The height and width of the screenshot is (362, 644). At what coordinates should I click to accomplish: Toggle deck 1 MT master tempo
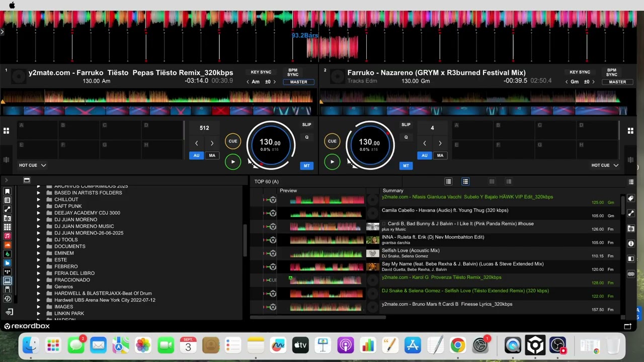pos(306,165)
